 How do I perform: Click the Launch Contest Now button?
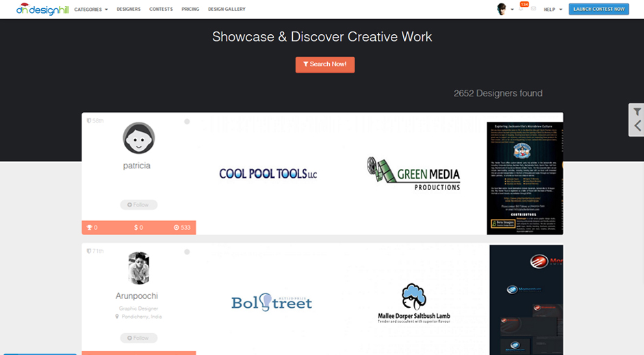[598, 9]
